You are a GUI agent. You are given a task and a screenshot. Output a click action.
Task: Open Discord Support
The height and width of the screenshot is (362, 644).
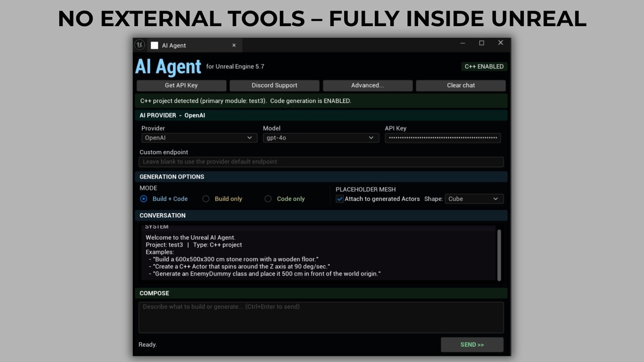click(x=274, y=85)
